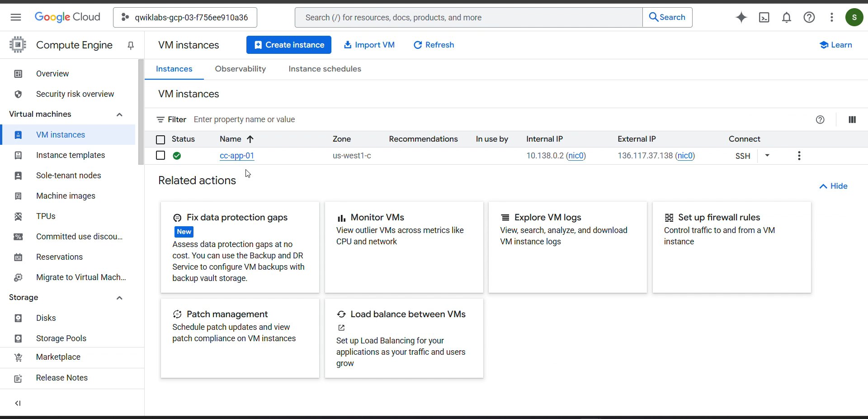Open the Learn panel
Screen dimensions: 868x419
835,45
